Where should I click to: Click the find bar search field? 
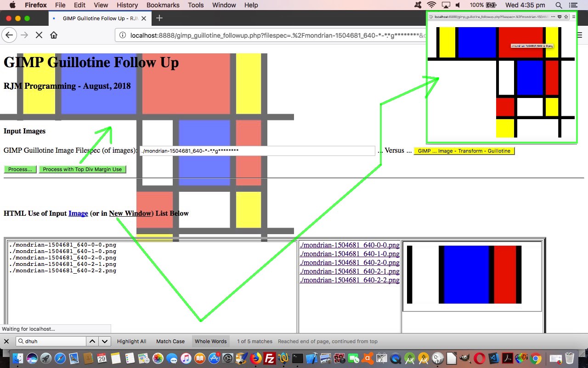point(51,341)
